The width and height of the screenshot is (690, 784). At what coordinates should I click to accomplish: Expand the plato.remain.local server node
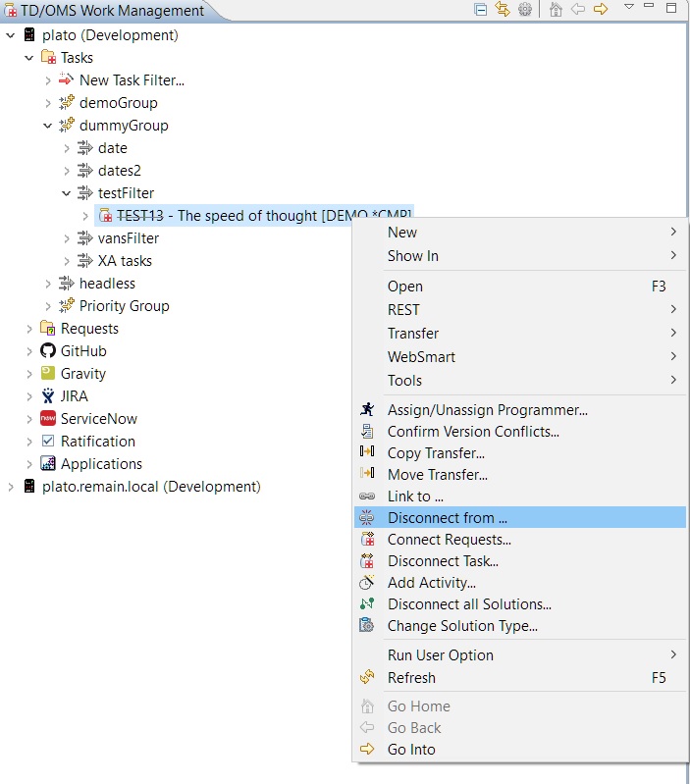[x=11, y=487]
